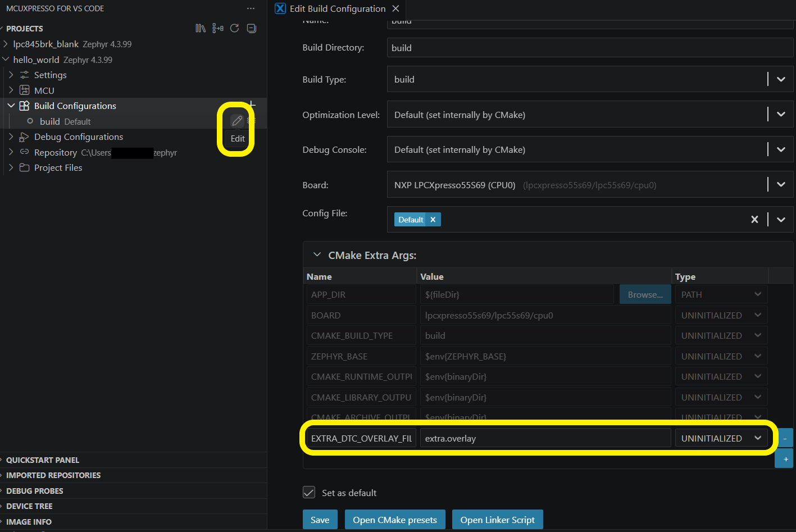
Task: Remove the EXTRA_DTC_OVERLAY_FILE row with minus button
Action: click(785, 438)
